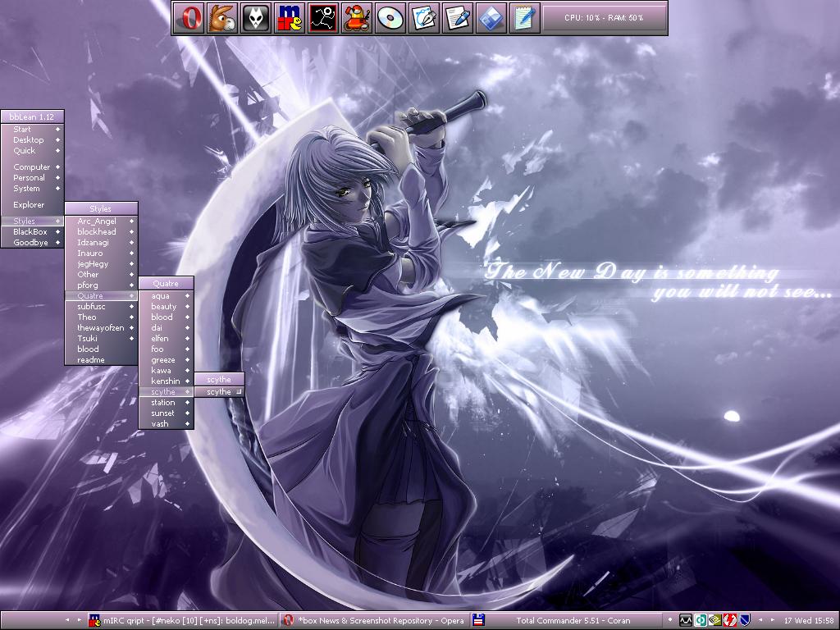This screenshot has width=840, height=630.
Task: Open the green speaker tray icon
Action: (x=701, y=620)
